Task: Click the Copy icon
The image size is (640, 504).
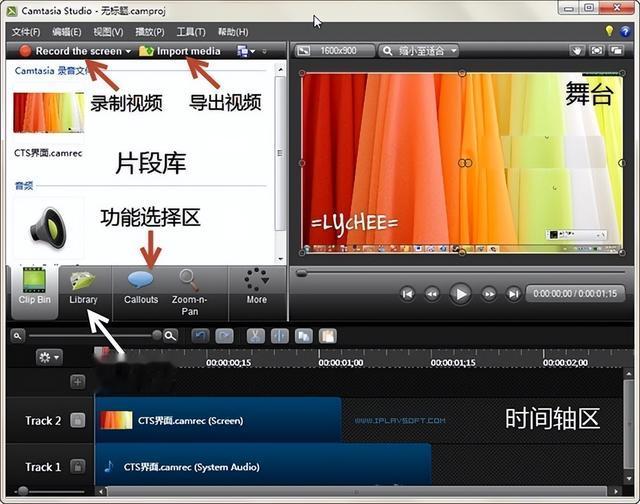Action: point(304,336)
